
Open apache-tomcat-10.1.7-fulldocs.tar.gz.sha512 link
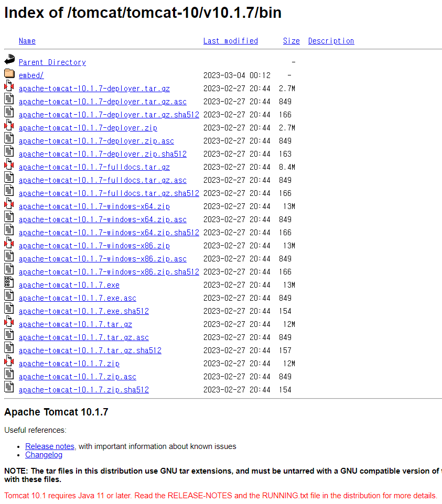point(109,193)
